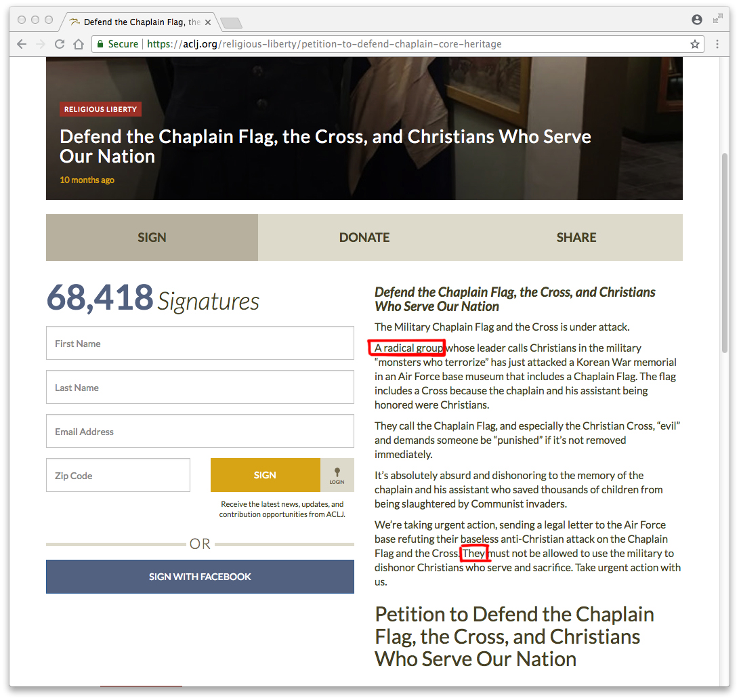Bookmark this page with the star icon
The height and width of the screenshot is (700, 739).
pyautogui.click(x=695, y=44)
